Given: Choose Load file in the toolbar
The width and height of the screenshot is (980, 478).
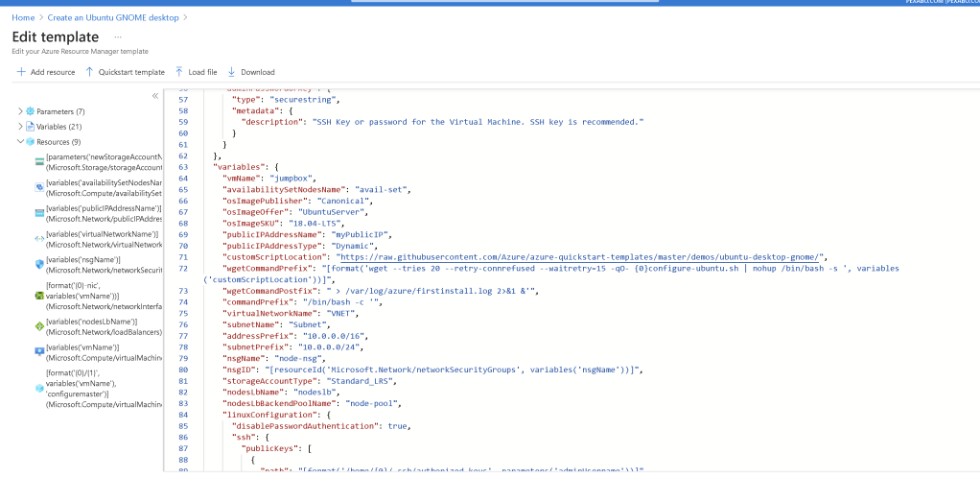Looking at the screenshot, I should [x=202, y=72].
